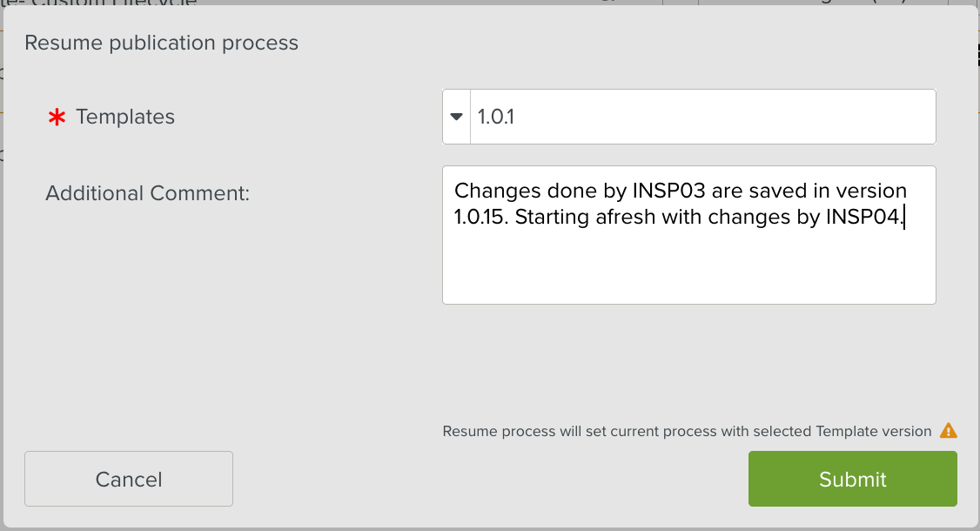
Task: Click the "Templates" field label
Action: point(125,117)
